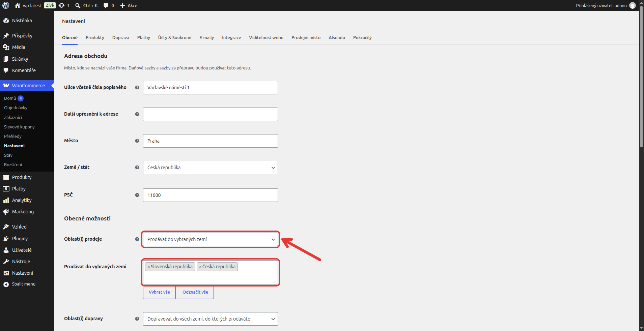The height and width of the screenshot is (331, 644).
Task: Click help icon for Ulice včetně čísla popisného
Action: [137, 88]
